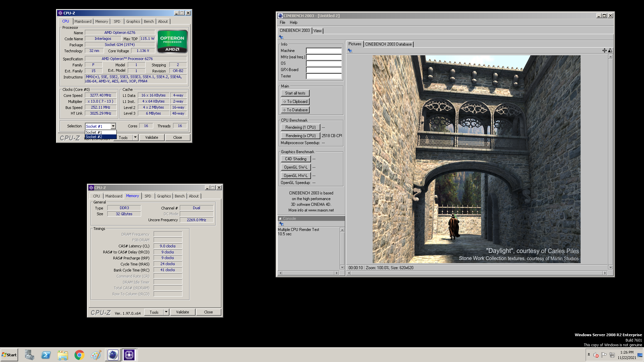Image resolution: width=644 pixels, height=362 pixels.
Task: Open Graphics tab in CPU-Z Memory window
Action: coord(164,196)
